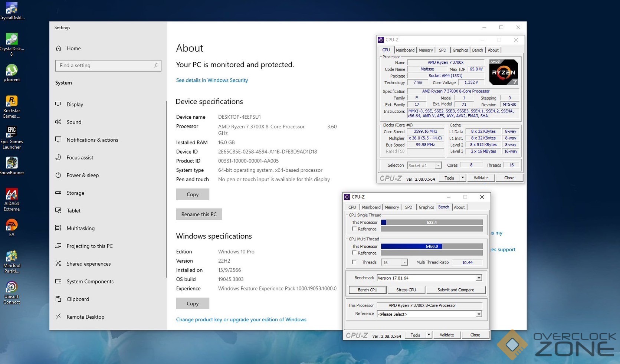Open the See details in Windows Security link

point(212,80)
